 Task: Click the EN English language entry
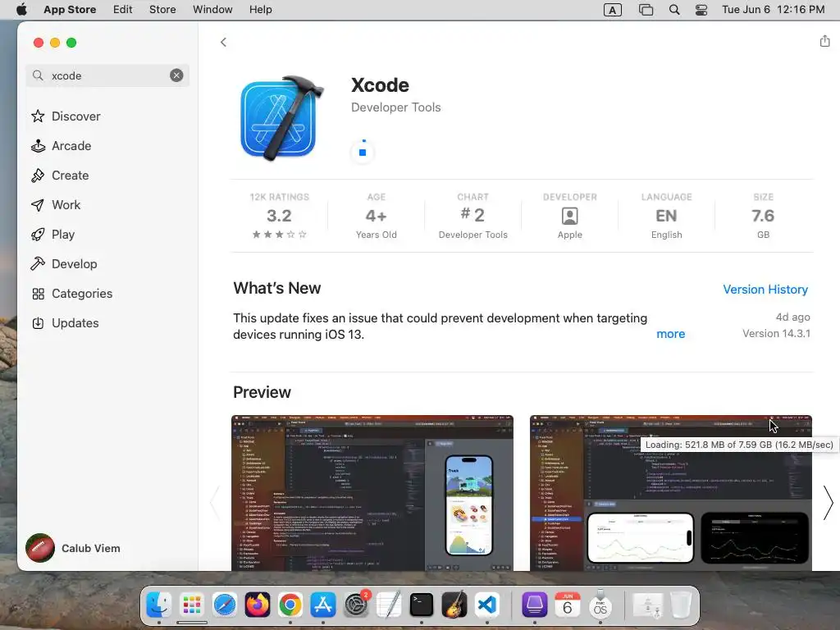tap(666, 216)
